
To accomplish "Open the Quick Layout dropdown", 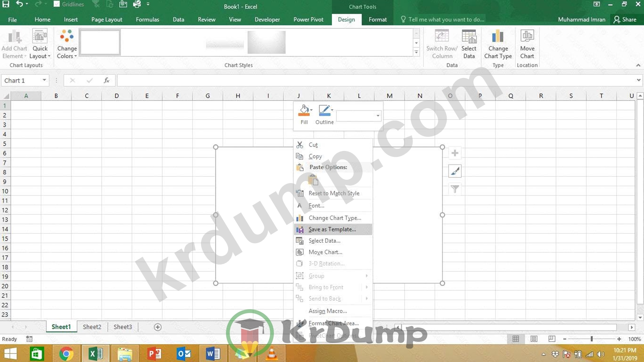I will (40, 45).
